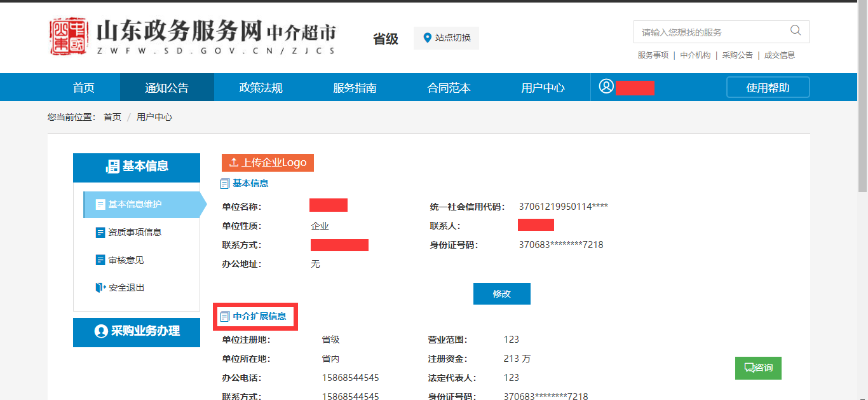The image size is (868, 400).
Task: Open 合同范本 from navigation bar
Action: pyautogui.click(x=449, y=88)
